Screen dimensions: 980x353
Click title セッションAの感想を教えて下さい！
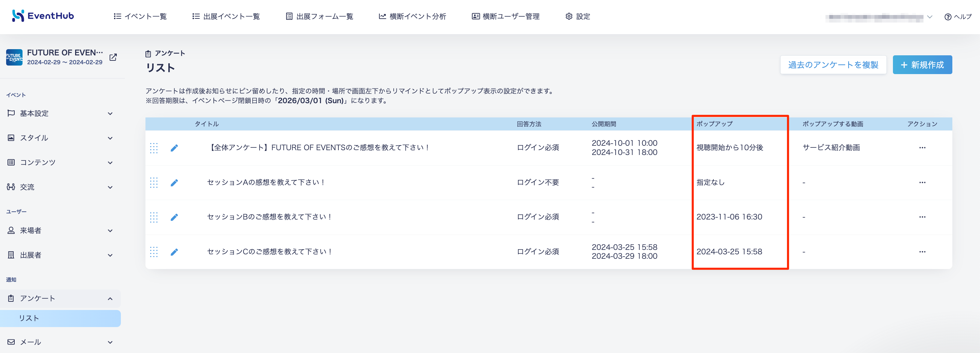point(266,183)
